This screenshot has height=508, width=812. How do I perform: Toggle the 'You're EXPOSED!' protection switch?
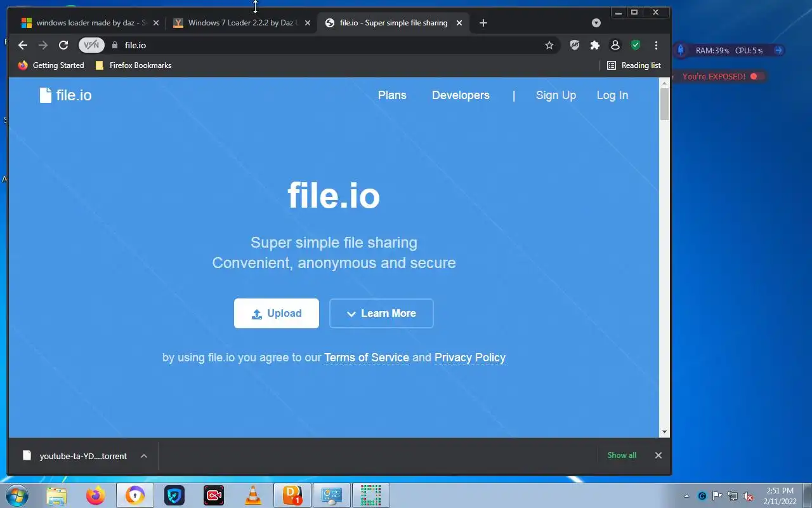(x=754, y=76)
